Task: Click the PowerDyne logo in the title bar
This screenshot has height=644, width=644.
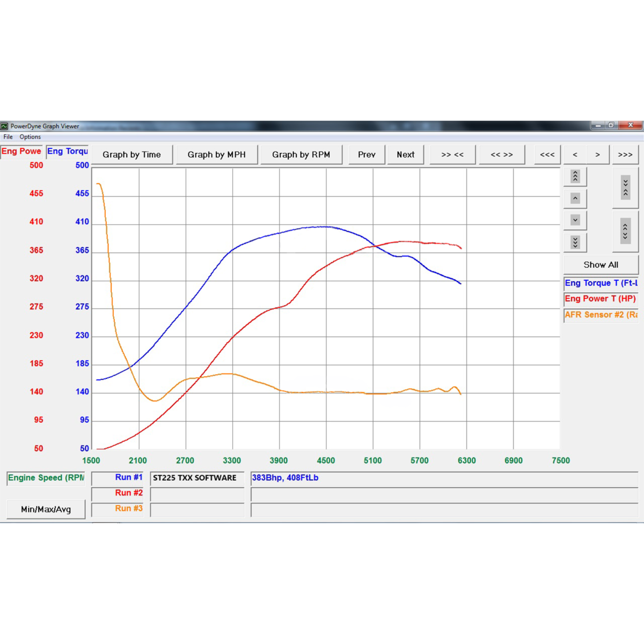Action: pyautogui.click(x=5, y=126)
